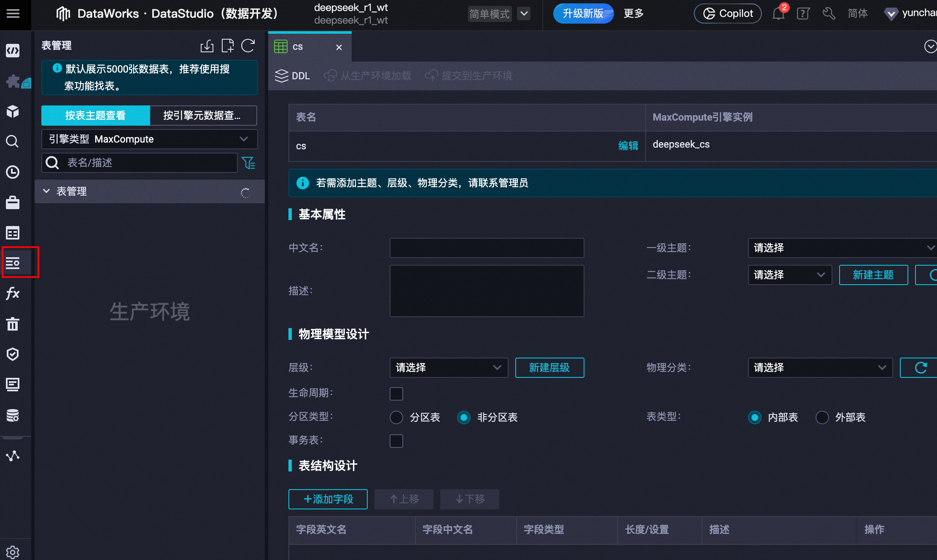Screen dimensions: 937x560
Task: Switch to 按引擎元数据查 tab
Action: click(203, 116)
